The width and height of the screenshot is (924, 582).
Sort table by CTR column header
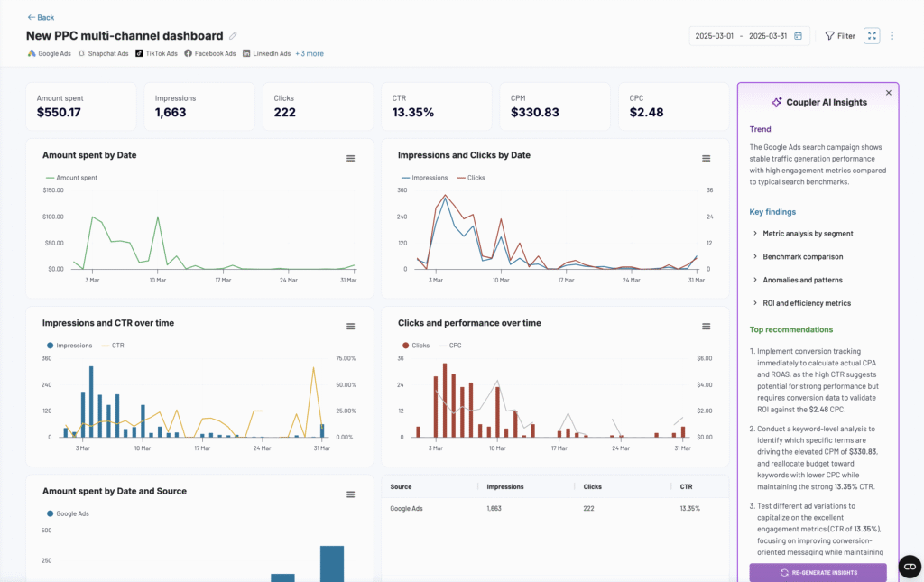(x=686, y=487)
